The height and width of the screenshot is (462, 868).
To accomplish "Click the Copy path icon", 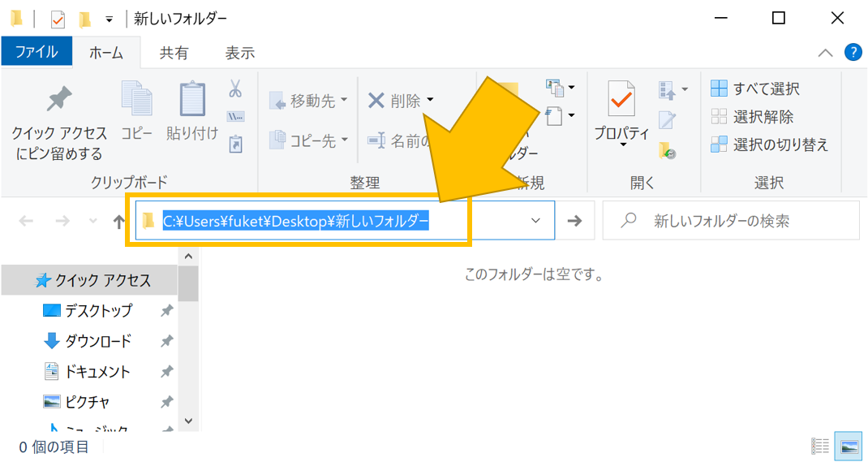I will click(x=236, y=117).
